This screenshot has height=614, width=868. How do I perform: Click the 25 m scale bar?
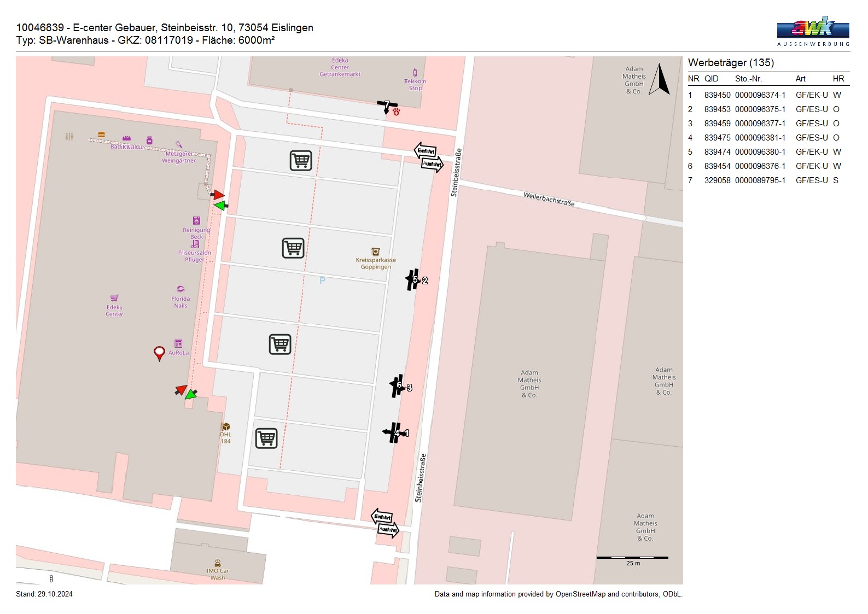pyautogui.click(x=632, y=558)
